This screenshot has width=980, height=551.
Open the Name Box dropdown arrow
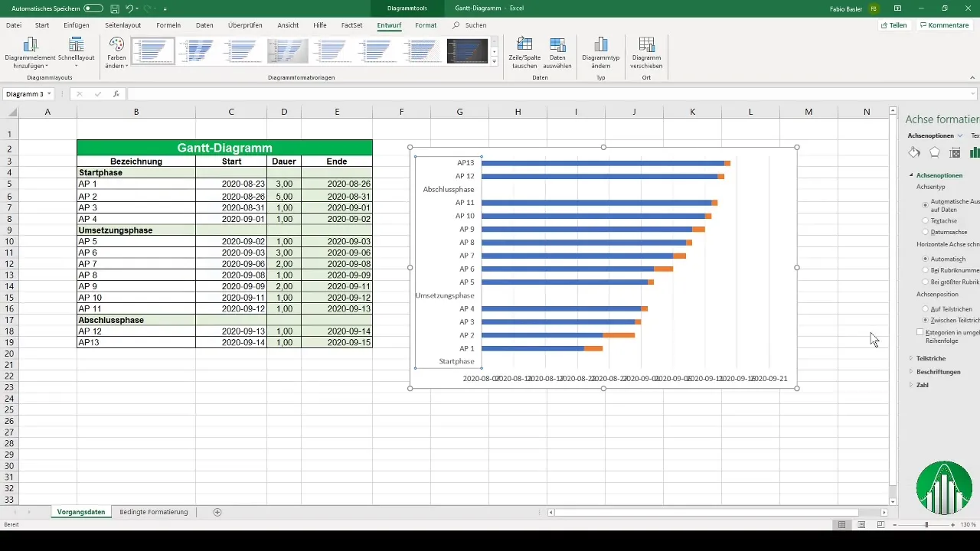50,94
